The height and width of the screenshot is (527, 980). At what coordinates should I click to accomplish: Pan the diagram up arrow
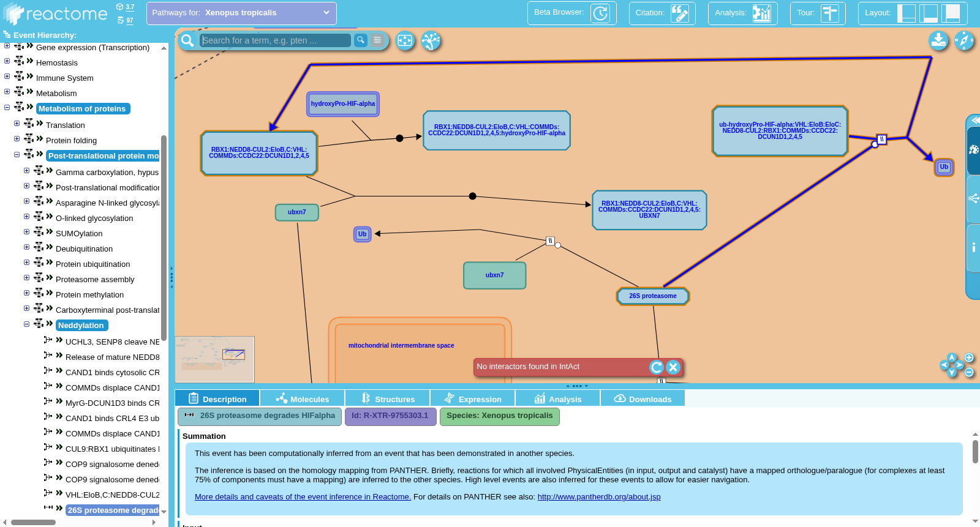point(952,357)
